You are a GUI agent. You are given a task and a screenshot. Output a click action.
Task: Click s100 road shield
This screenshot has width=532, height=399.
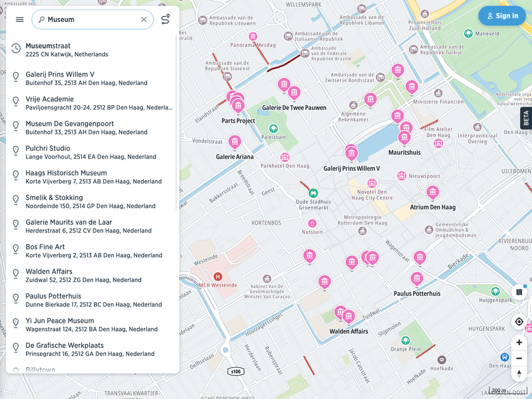tap(236, 372)
